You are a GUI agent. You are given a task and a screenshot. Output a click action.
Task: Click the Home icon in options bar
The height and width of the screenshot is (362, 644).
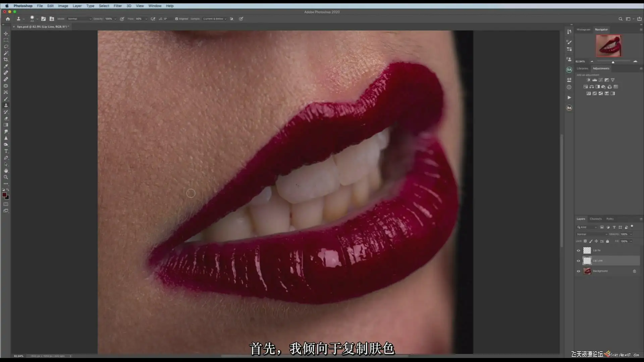click(x=8, y=19)
